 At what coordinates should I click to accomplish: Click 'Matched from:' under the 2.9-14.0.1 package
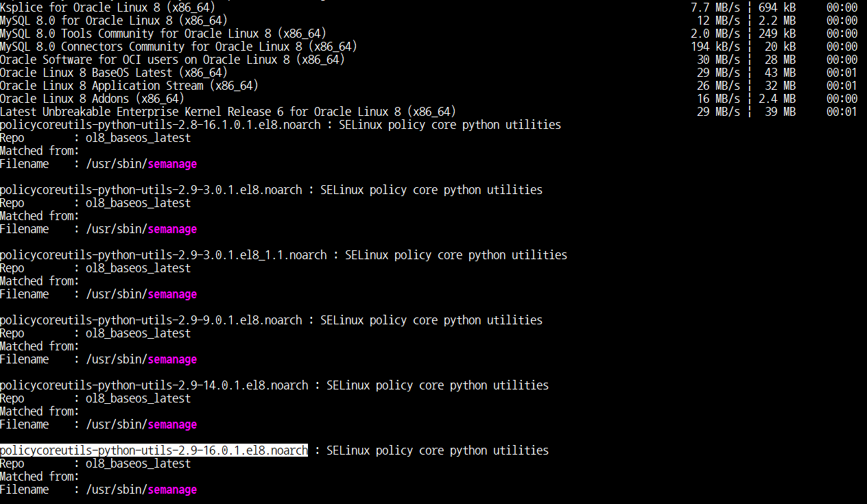pos(40,411)
